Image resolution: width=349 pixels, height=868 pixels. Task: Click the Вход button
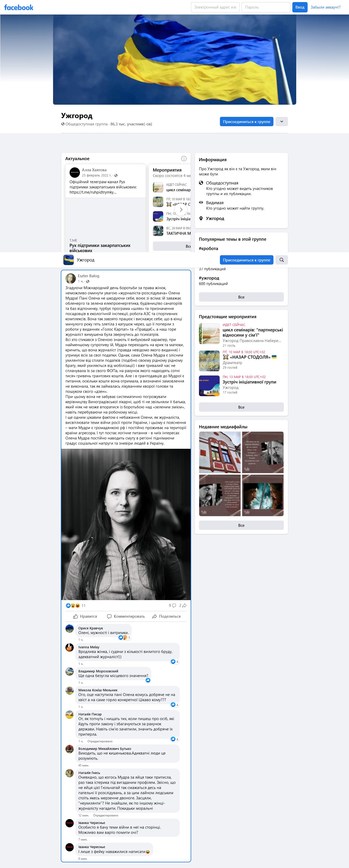click(x=300, y=7)
